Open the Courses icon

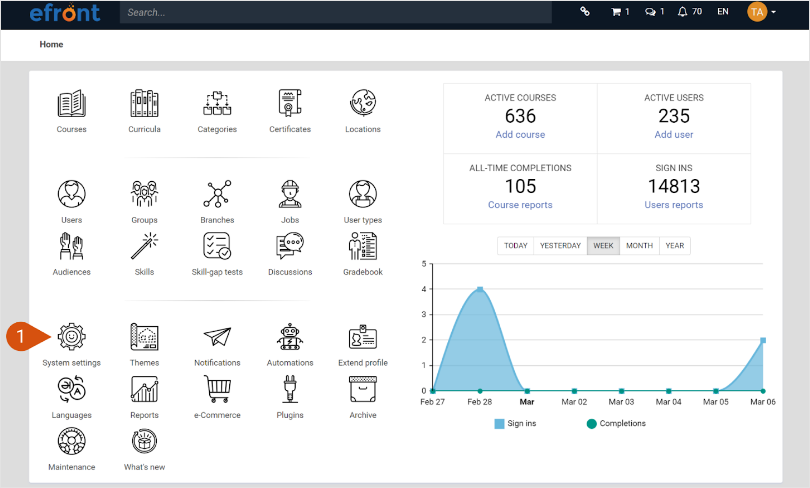[x=71, y=104]
